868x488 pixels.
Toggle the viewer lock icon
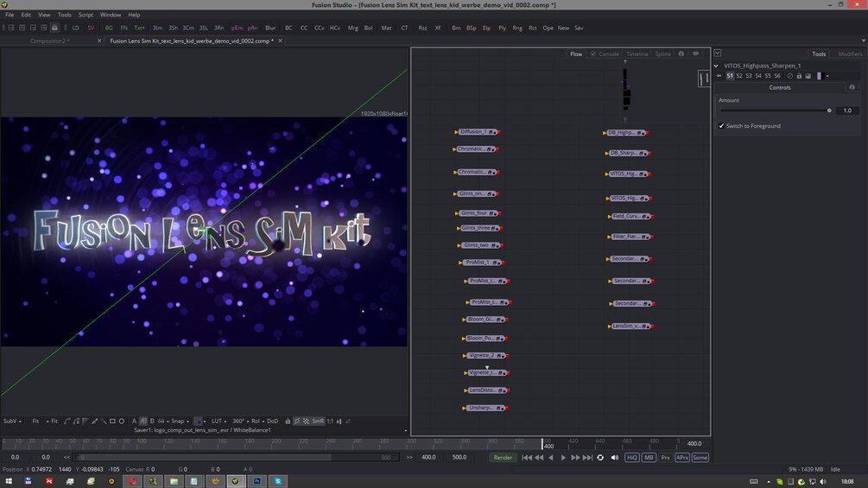pyautogui.click(x=288, y=421)
